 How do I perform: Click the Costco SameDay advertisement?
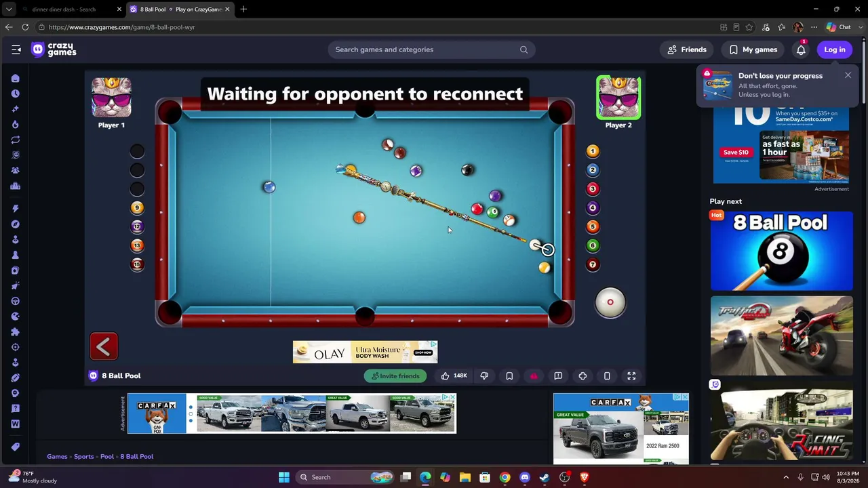[781, 144]
